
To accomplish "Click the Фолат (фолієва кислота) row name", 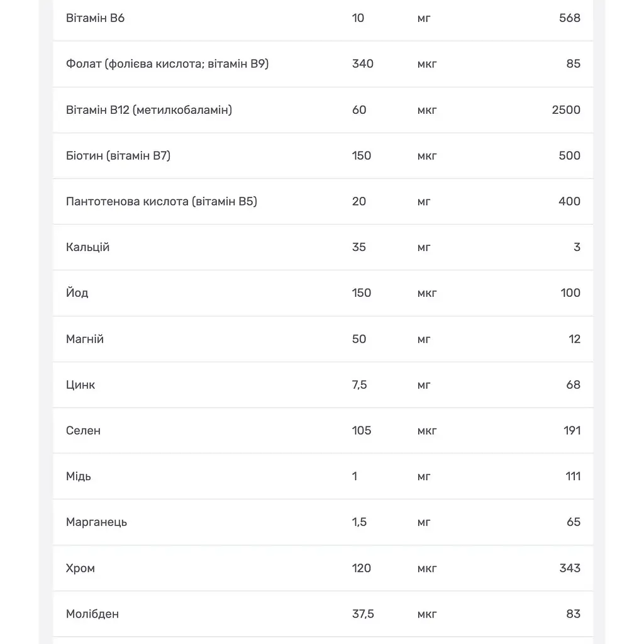I will tap(167, 64).
